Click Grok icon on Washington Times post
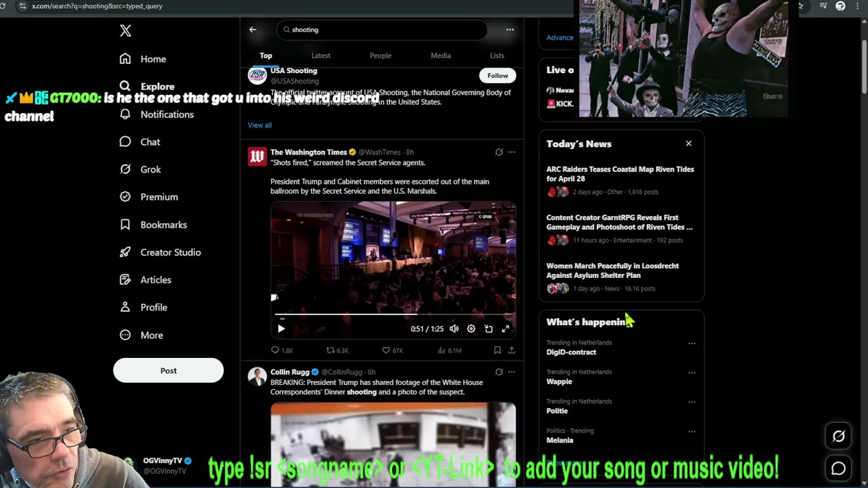868x488 pixels. pyautogui.click(x=499, y=152)
